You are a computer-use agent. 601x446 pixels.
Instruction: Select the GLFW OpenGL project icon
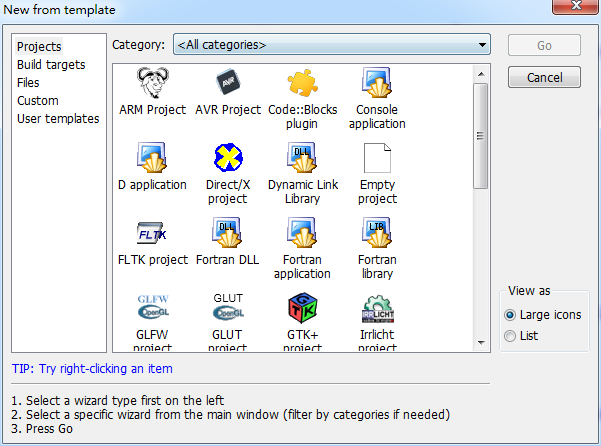pos(153,307)
